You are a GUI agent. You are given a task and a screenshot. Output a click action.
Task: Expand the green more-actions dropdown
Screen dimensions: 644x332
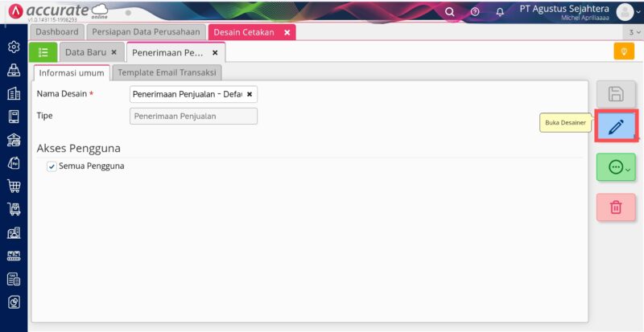click(x=616, y=167)
